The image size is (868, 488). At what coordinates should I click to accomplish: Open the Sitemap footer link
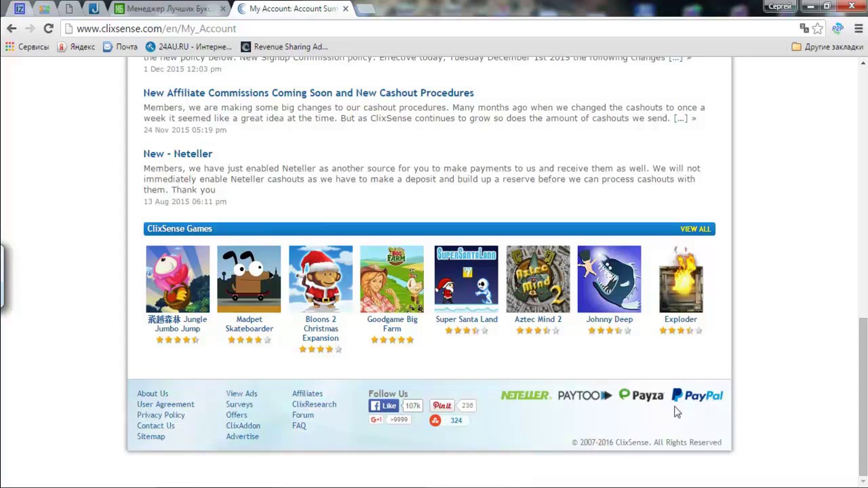pos(151,437)
